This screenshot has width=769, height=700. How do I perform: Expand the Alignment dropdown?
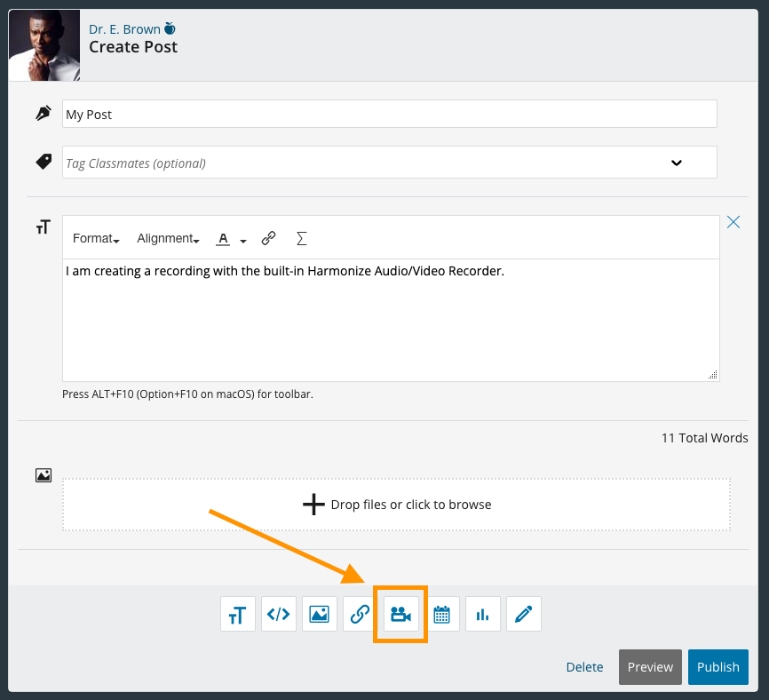pos(167,238)
